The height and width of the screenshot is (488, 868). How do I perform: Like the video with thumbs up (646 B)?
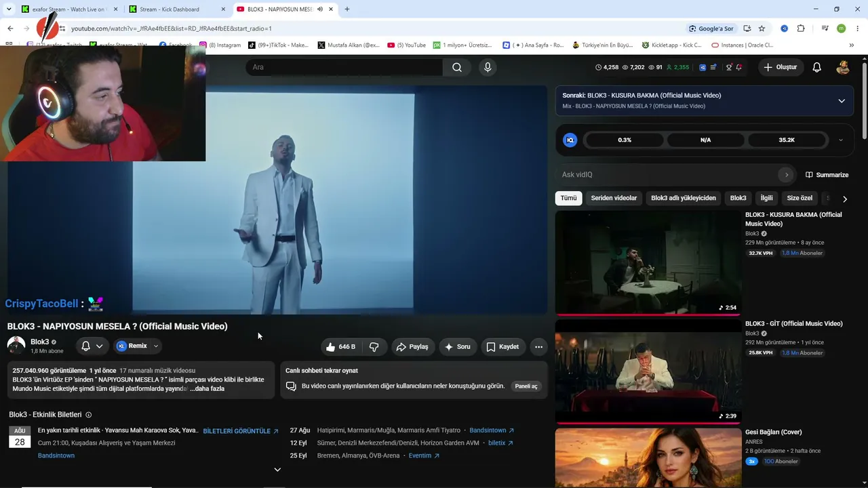tap(340, 346)
